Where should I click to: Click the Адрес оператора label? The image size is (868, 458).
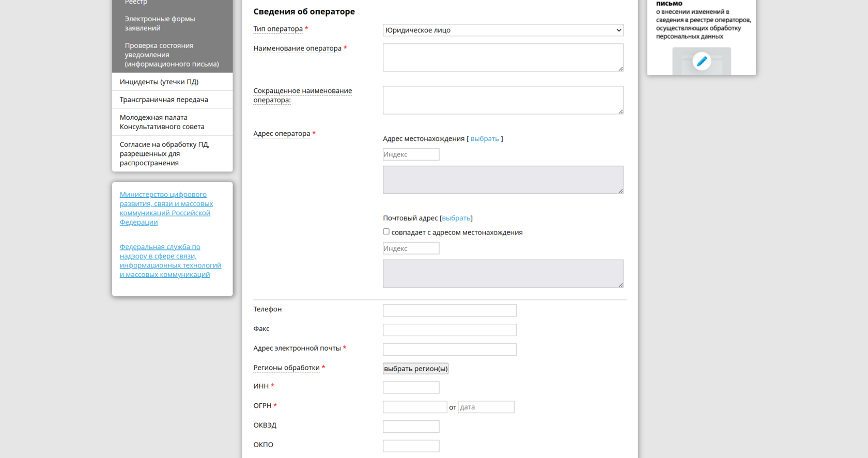coord(282,134)
